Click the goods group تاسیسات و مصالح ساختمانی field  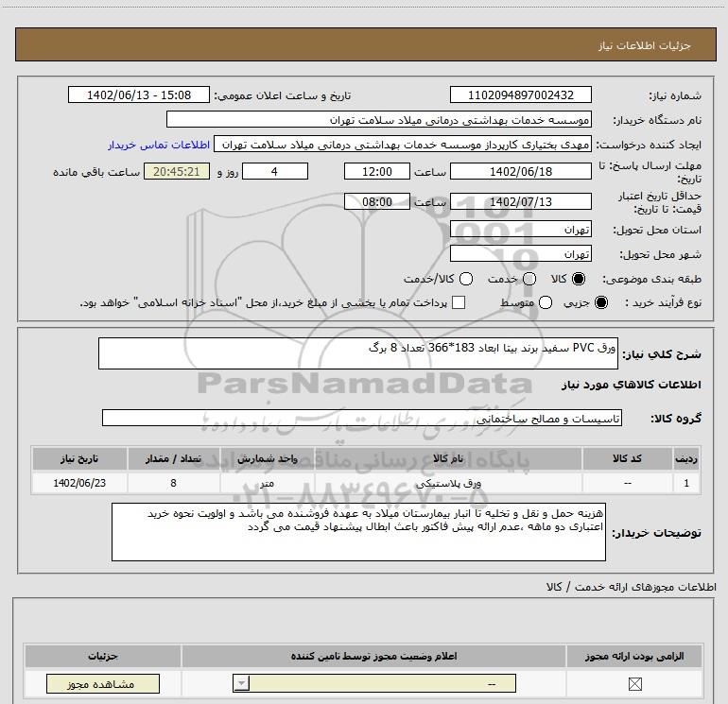coord(362,418)
